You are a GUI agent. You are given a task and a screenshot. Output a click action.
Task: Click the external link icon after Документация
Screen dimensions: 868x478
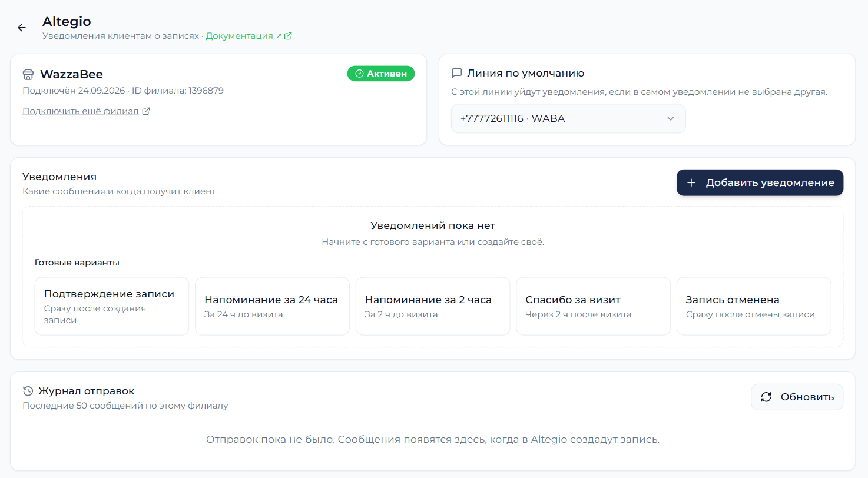point(288,36)
